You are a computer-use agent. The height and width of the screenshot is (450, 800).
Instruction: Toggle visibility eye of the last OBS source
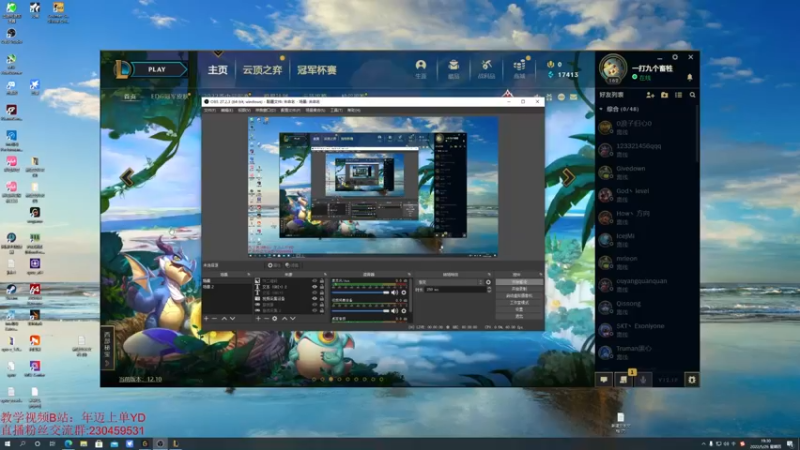click(314, 310)
